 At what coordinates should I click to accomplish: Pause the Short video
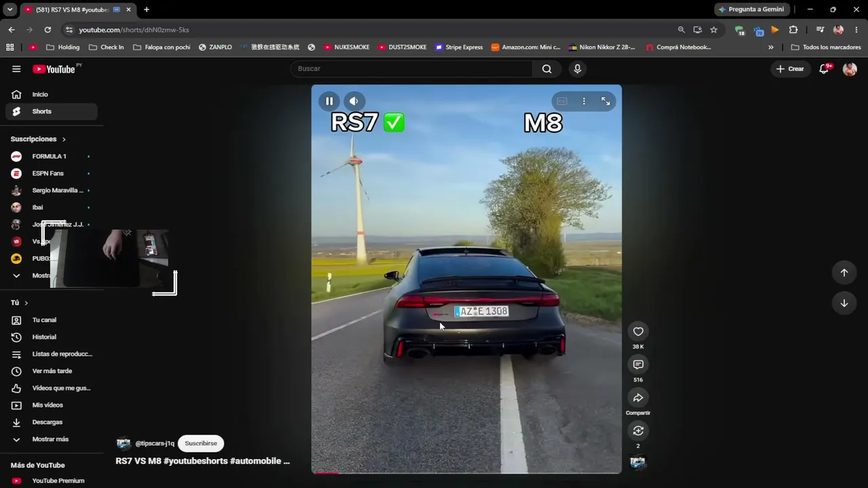pyautogui.click(x=329, y=101)
